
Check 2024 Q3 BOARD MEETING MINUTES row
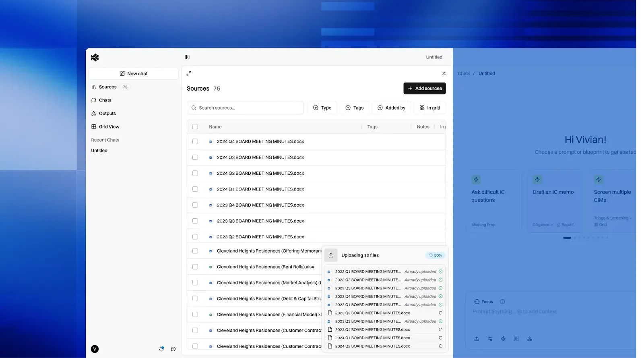(195, 157)
